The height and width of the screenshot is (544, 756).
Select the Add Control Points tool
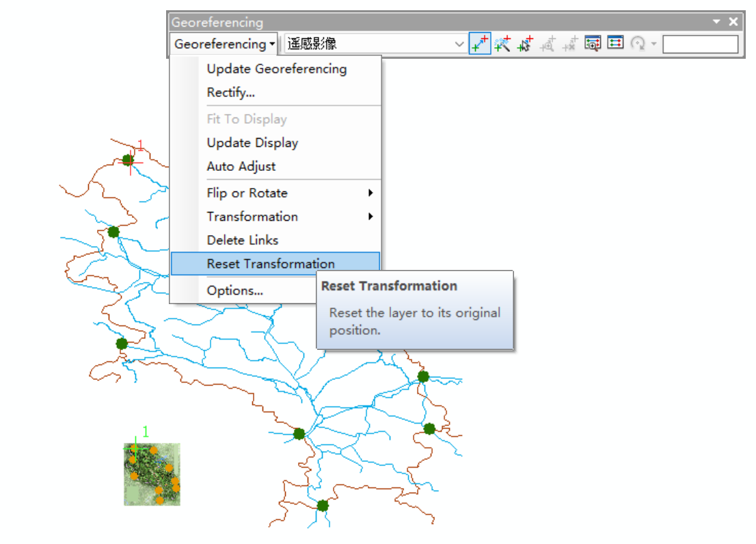pos(480,43)
